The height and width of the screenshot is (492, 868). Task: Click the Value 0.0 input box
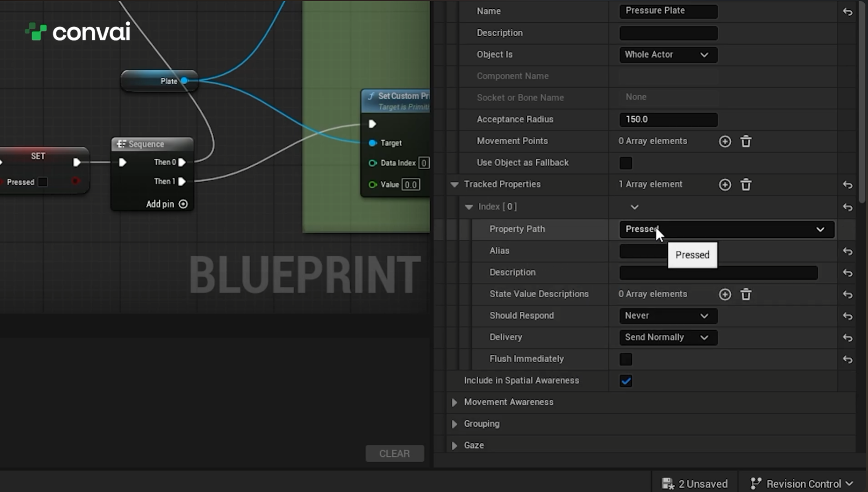point(411,185)
